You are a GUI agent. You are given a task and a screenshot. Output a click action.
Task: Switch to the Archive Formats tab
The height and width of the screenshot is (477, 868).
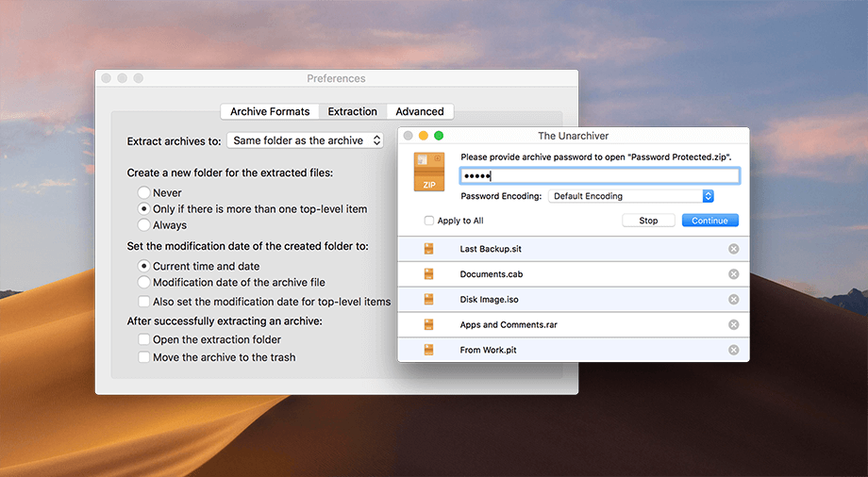(x=270, y=111)
